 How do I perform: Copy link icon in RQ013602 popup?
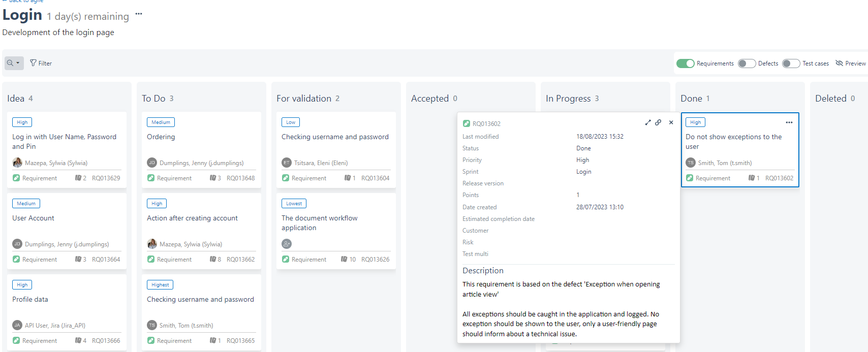click(658, 122)
